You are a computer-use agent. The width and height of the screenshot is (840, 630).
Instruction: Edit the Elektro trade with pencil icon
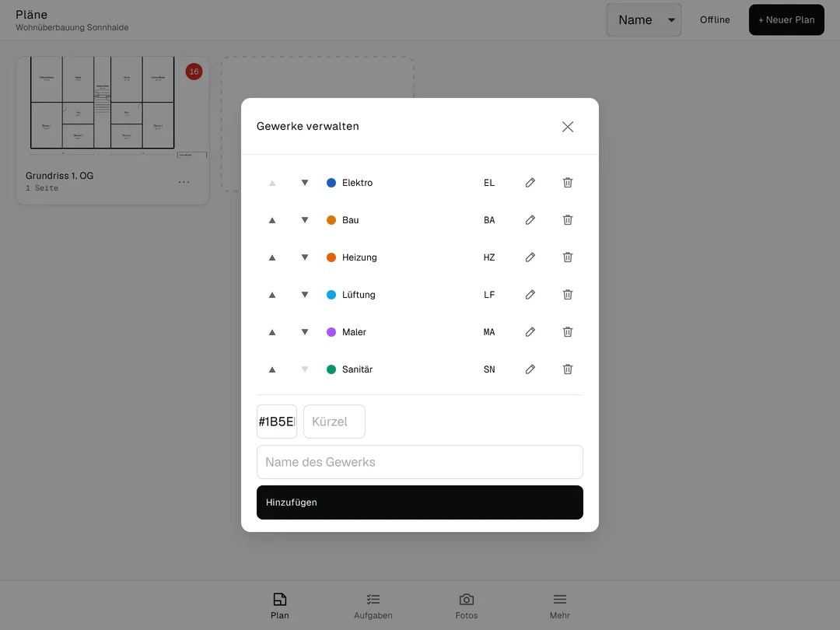tap(530, 183)
